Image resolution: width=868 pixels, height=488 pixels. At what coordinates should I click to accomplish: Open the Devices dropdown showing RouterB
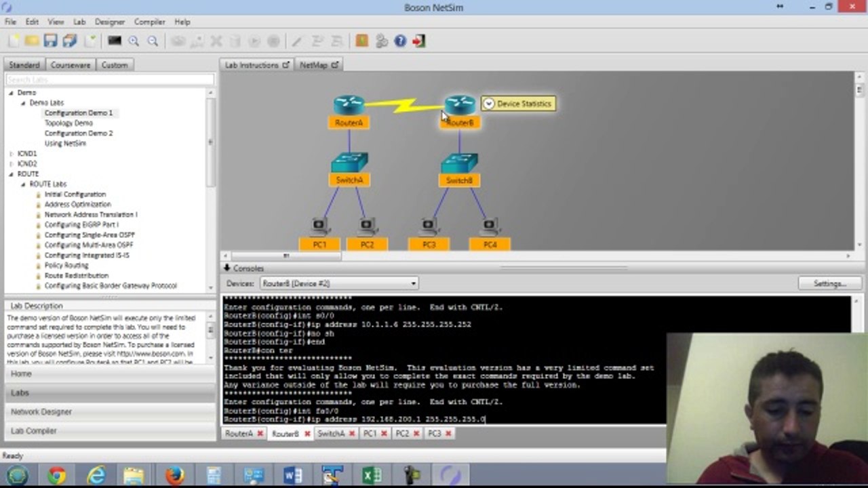click(x=338, y=283)
